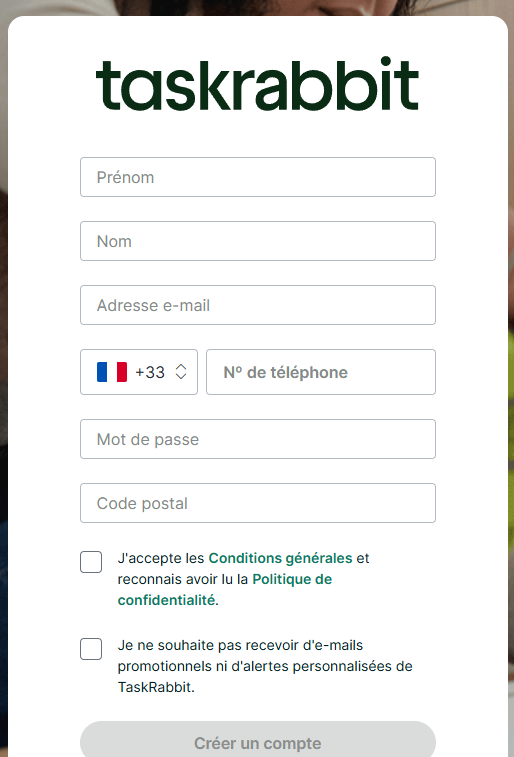This screenshot has height=757, width=514.
Task: Click the up-down chevron beside +33
Action: 181,372
